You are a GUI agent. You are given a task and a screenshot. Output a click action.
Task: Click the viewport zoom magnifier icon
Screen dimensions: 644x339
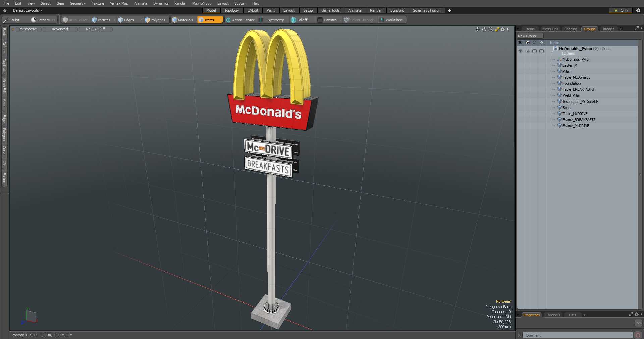(491, 29)
